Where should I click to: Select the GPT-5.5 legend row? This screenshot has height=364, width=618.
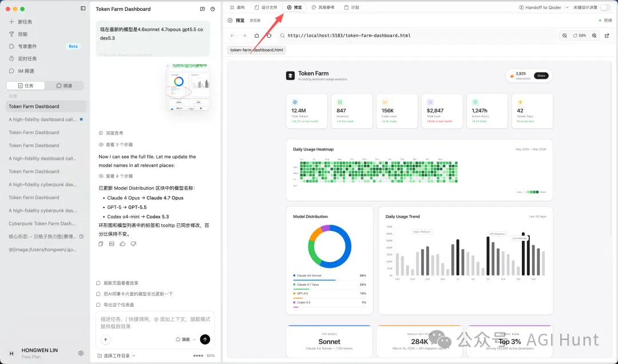pos(330,294)
